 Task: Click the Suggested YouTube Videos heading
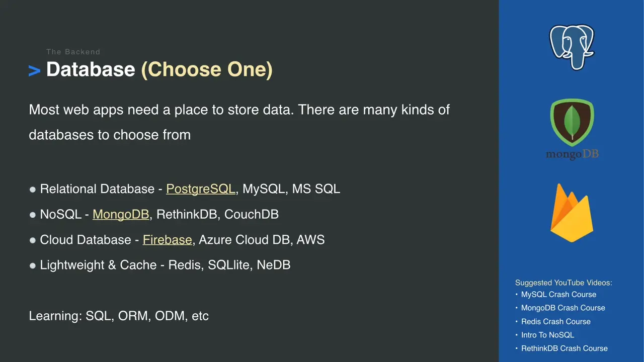point(563,283)
